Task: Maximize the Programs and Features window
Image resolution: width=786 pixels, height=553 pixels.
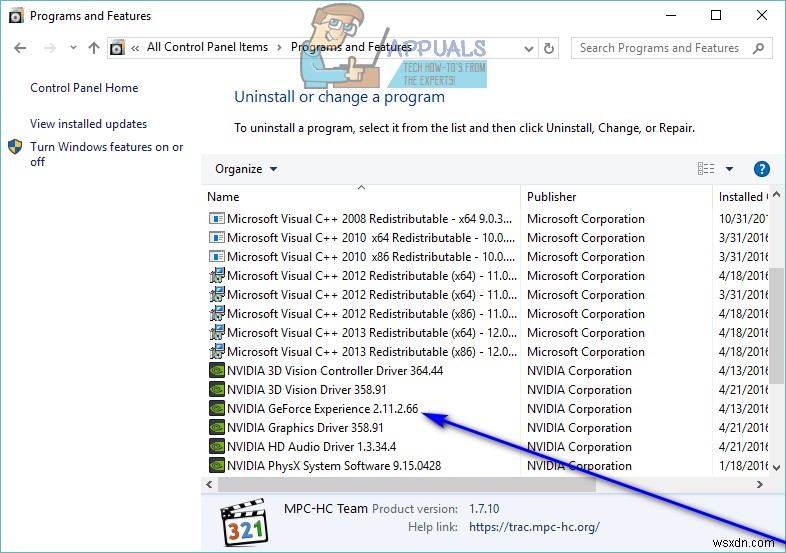Action: tap(716, 15)
